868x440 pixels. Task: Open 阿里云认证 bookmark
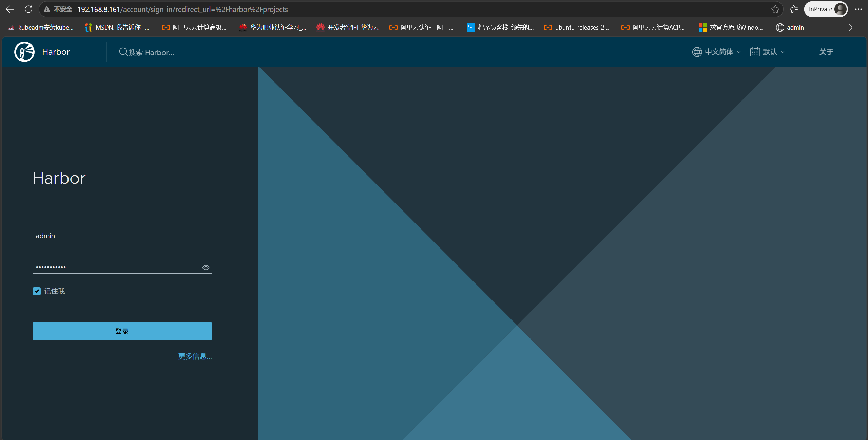click(x=421, y=27)
